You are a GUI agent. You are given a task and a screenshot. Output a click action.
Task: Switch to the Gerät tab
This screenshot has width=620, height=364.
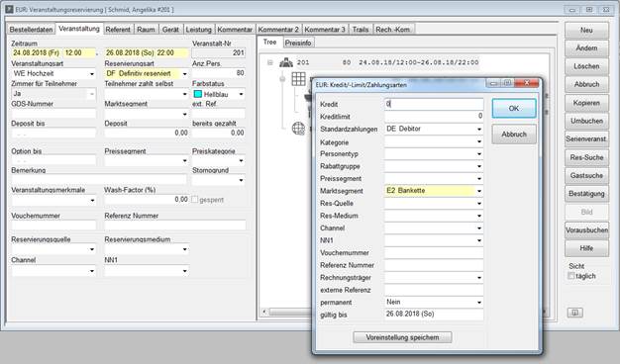pyautogui.click(x=170, y=30)
